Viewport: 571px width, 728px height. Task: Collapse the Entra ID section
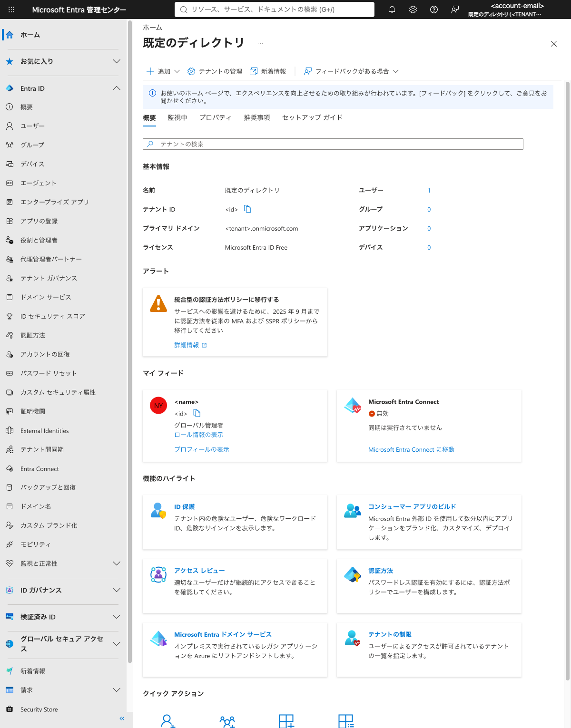pos(117,88)
